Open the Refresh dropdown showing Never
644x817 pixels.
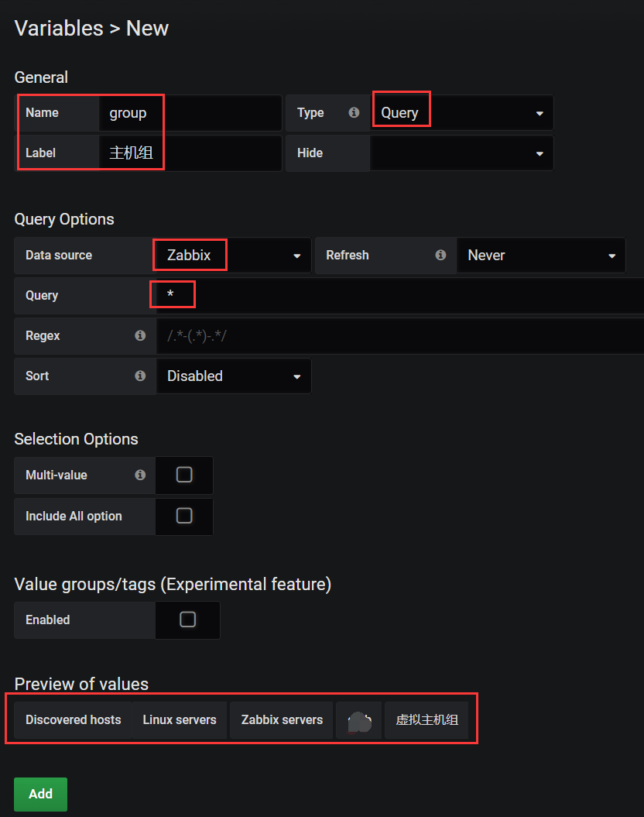[541, 256]
